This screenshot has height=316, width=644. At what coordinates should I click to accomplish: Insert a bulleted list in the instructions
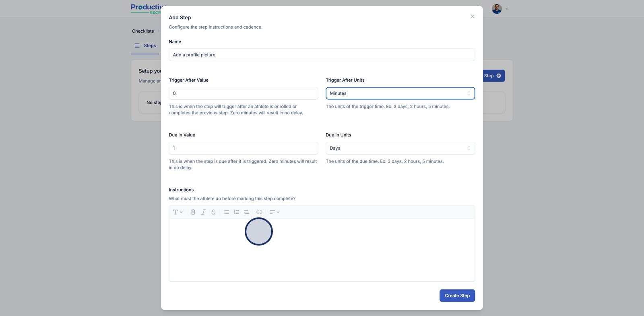click(x=226, y=212)
